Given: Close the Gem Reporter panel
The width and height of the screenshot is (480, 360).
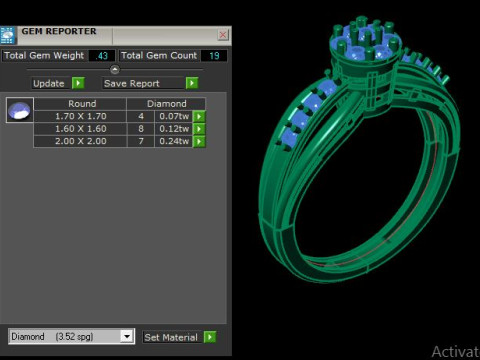Looking at the screenshot, I should coord(223,35).
